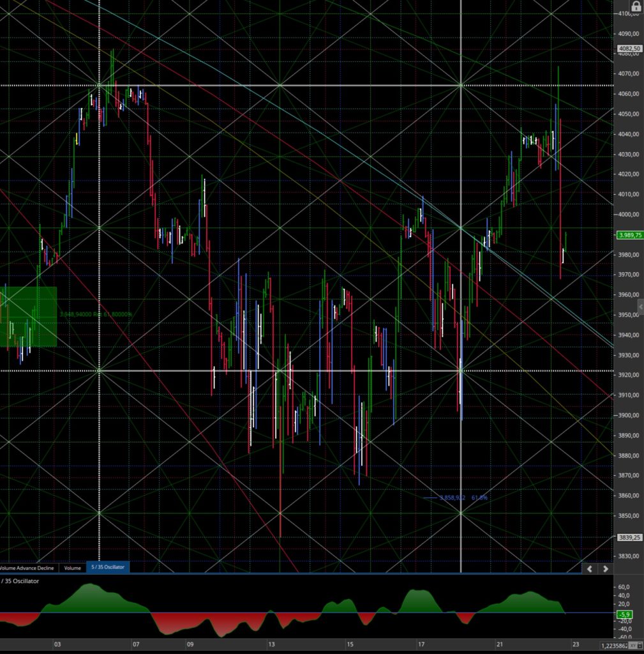This screenshot has width=644, height=654.
Task: Click the 3.948,94 Ret: 61,8% retracement label
Action: tap(96, 314)
